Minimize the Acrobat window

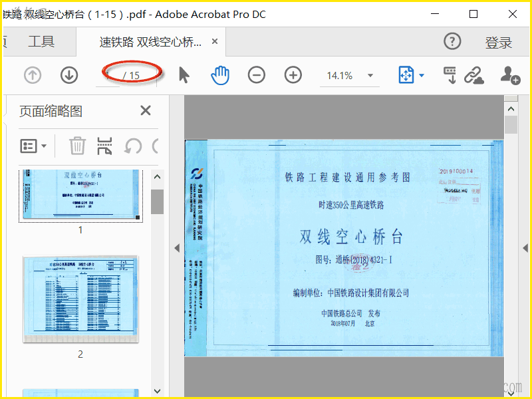[x=435, y=14]
